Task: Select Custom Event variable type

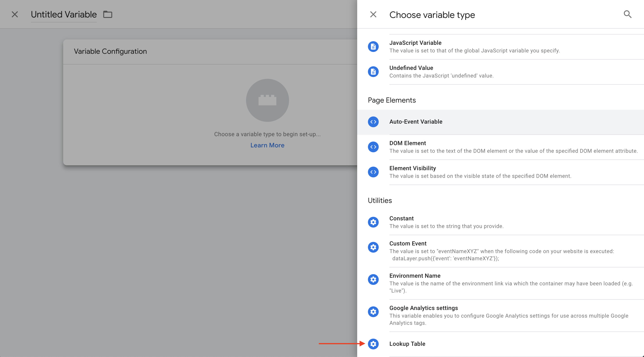Action: 501,251
